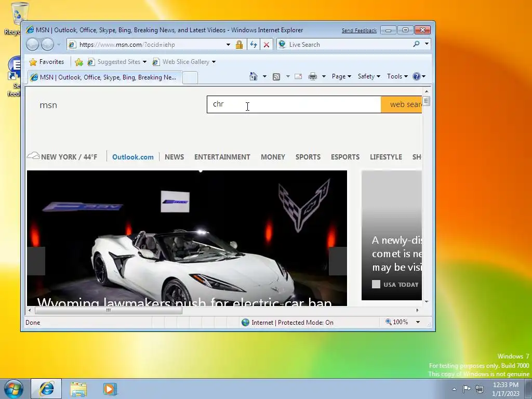Click the Live Search magnifier icon
Viewport: 532px width, 399px height.
(416, 44)
